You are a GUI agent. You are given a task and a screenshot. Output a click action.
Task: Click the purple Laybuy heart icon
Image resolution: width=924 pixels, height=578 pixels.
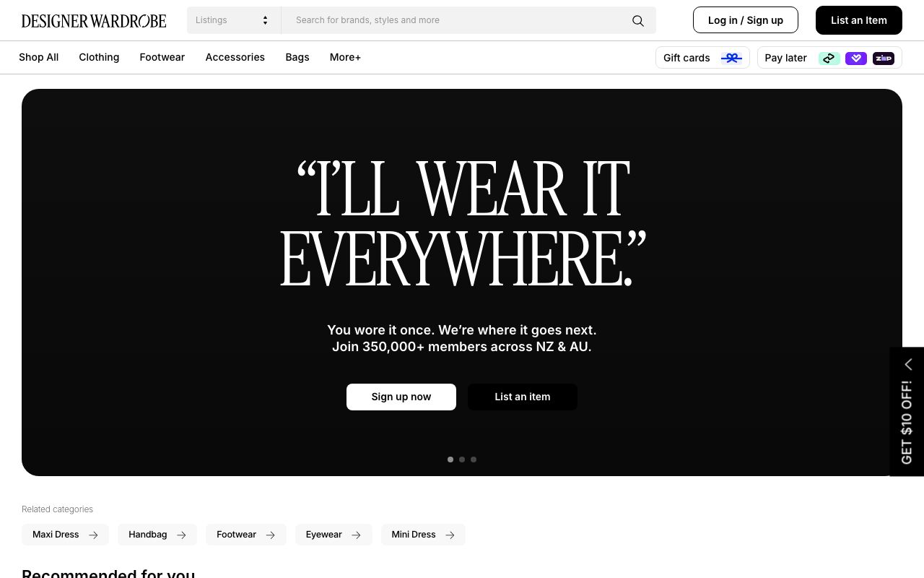click(x=856, y=59)
